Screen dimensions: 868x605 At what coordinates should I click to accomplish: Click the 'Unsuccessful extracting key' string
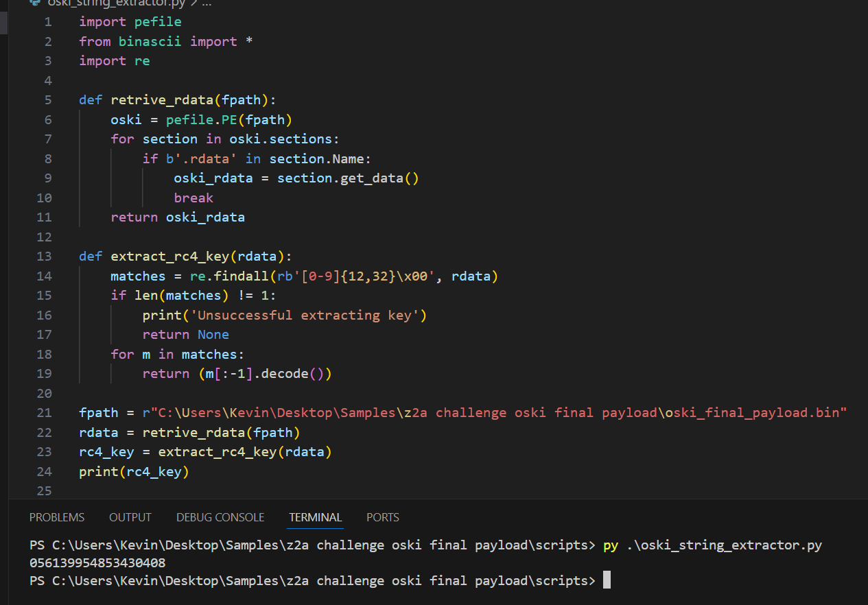307,316
